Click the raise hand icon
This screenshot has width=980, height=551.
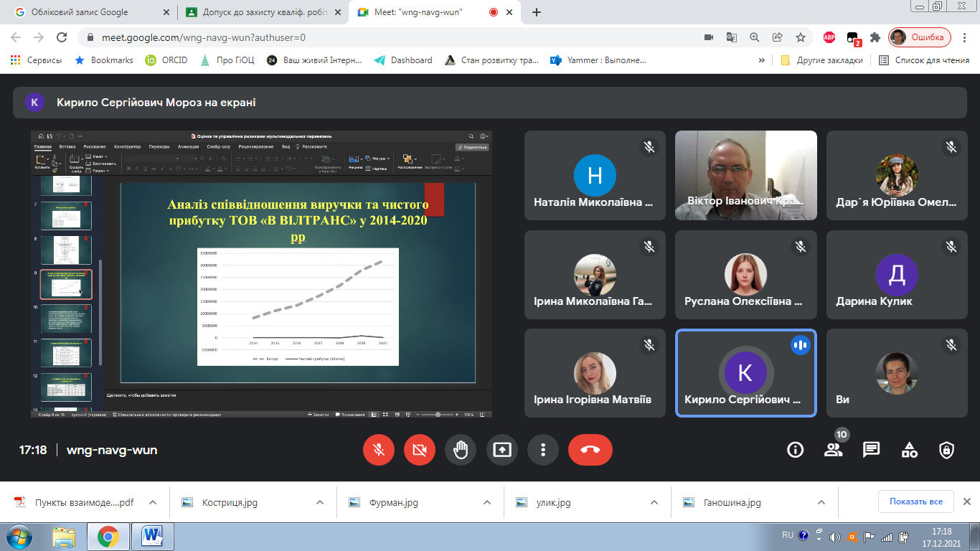pyautogui.click(x=461, y=450)
